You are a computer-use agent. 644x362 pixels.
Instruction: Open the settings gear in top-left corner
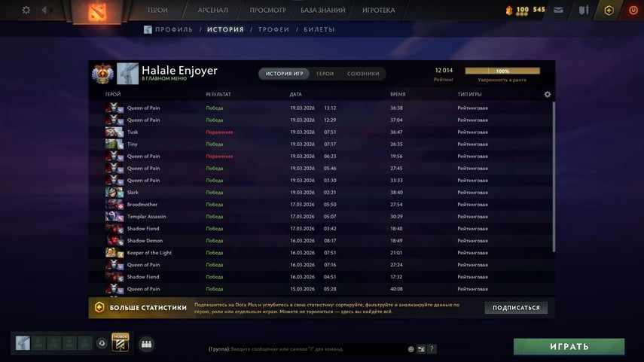tap(26, 10)
